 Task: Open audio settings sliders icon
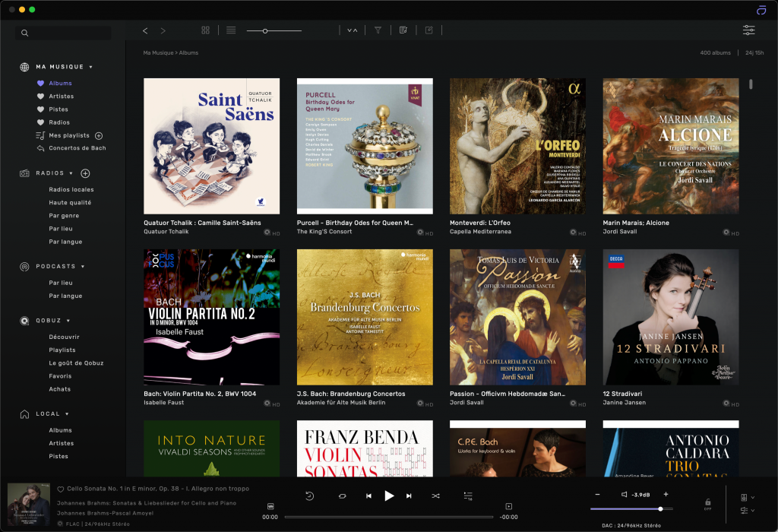(748, 30)
